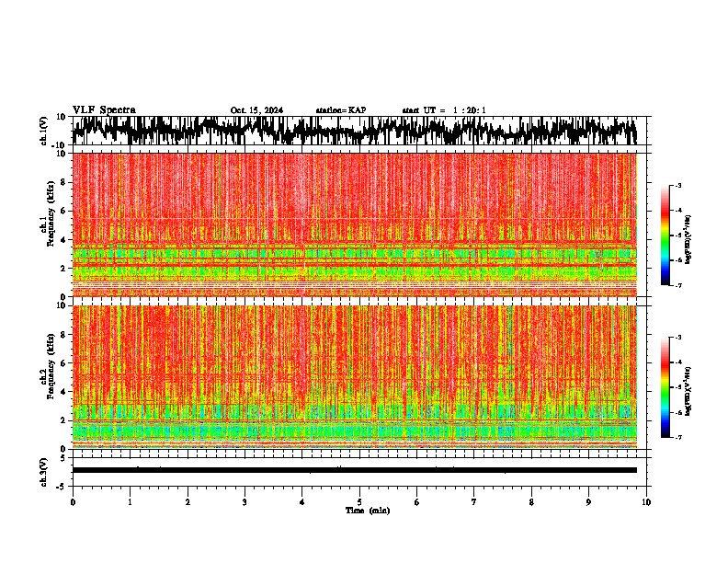This screenshot has height=563, width=728.
Task: Click the 'start UT = 1:20:1' text
Action: [x=444, y=110]
